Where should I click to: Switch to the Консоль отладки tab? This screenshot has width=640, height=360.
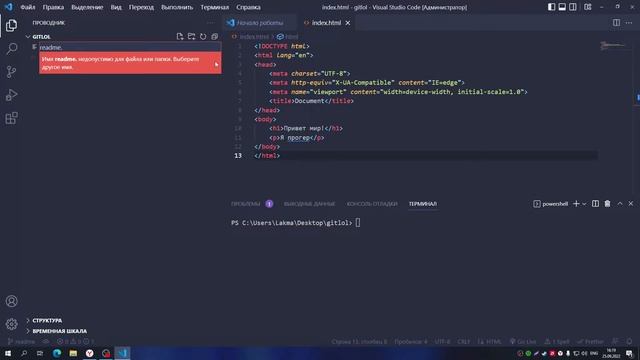(x=372, y=204)
